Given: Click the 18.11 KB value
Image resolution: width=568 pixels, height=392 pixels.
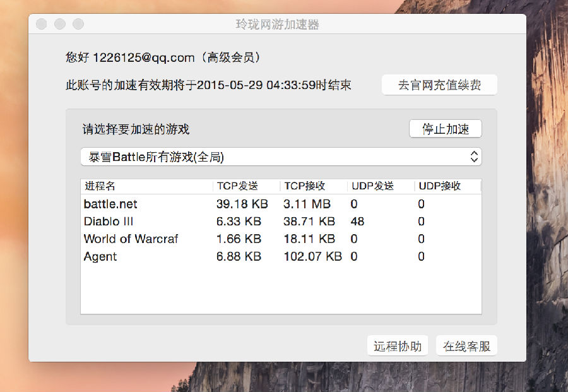Looking at the screenshot, I should [309, 239].
